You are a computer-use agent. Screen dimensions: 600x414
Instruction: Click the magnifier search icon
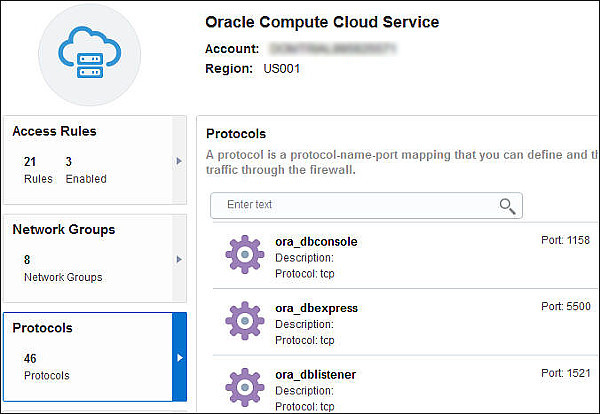[507, 206]
